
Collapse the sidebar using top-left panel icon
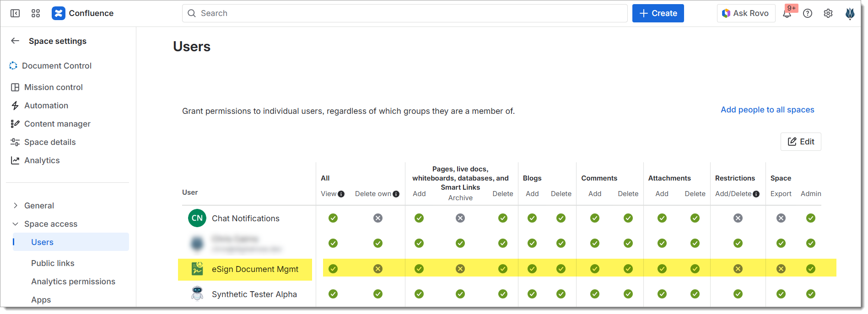click(x=15, y=13)
